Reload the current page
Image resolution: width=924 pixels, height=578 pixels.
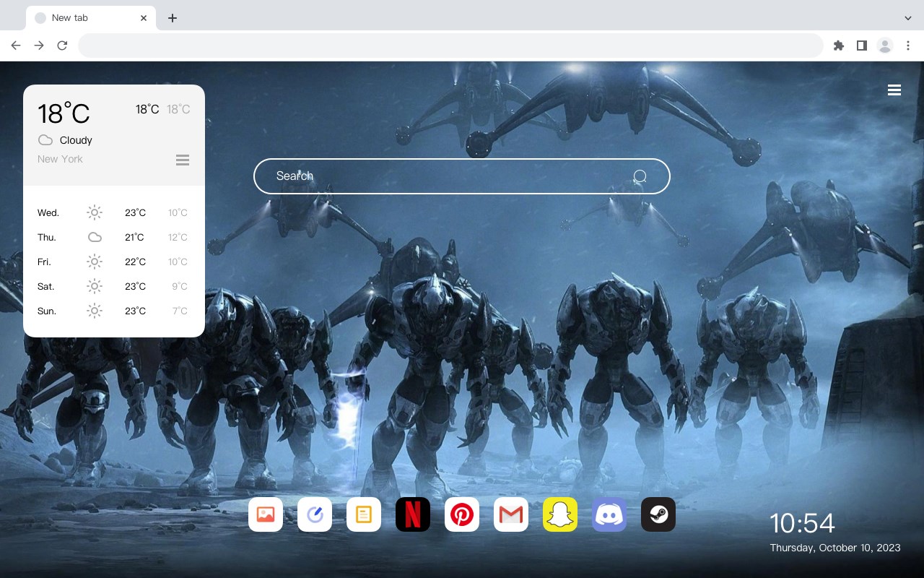coord(62,46)
